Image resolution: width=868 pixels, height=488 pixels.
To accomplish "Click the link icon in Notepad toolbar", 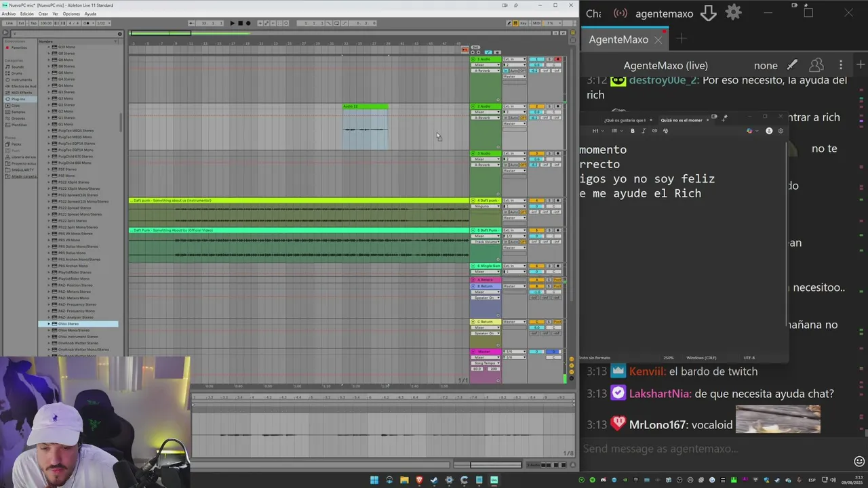I will [654, 131].
